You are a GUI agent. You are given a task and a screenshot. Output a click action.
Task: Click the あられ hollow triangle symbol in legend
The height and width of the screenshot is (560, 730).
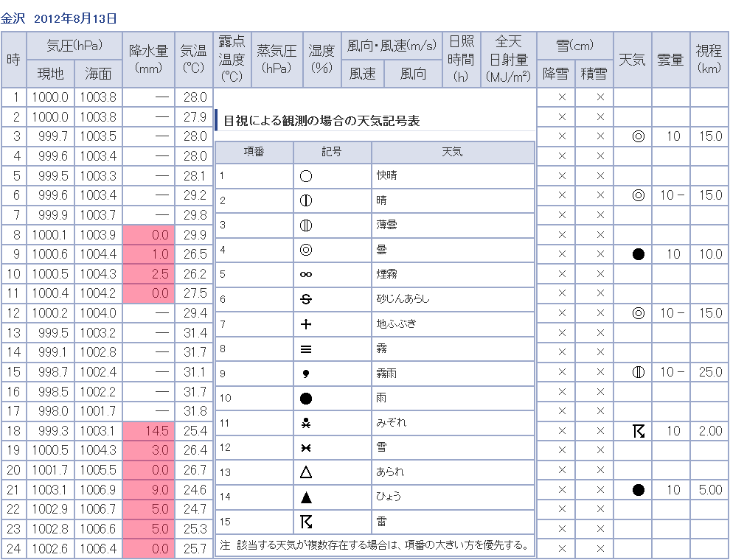(306, 472)
